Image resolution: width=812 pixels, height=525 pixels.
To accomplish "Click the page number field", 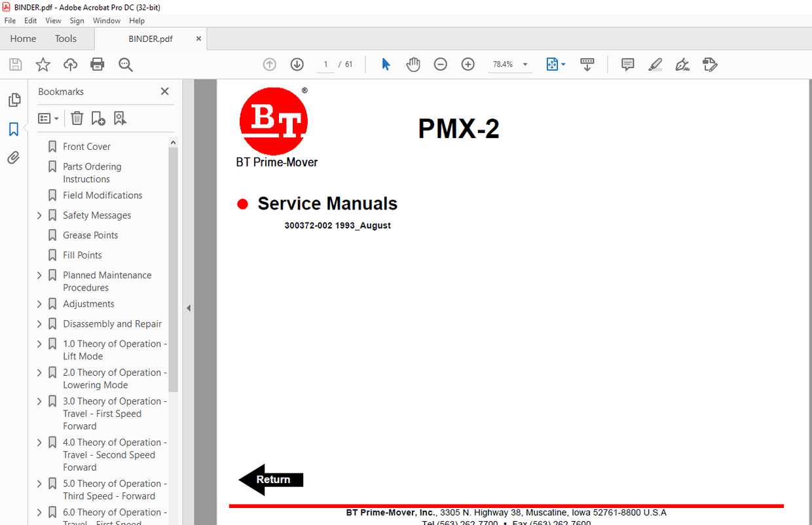I will coord(325,64).
